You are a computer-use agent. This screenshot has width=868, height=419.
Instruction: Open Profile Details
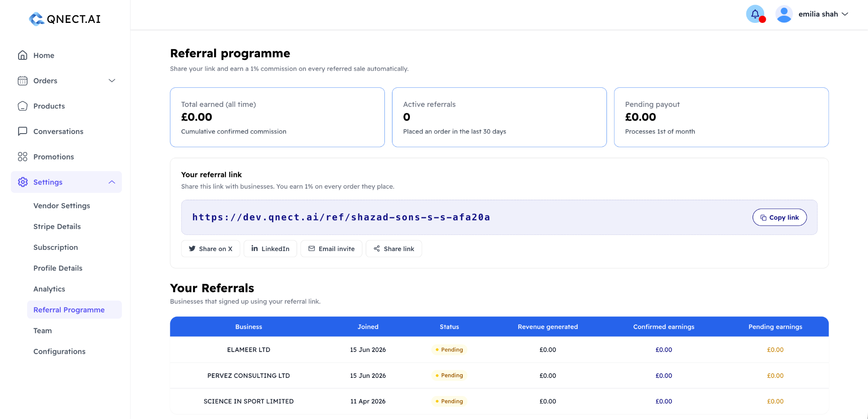[58, 268]
